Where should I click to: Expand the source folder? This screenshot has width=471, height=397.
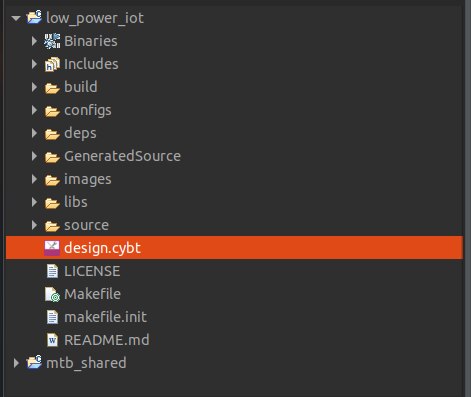click(x=34, y=225)
